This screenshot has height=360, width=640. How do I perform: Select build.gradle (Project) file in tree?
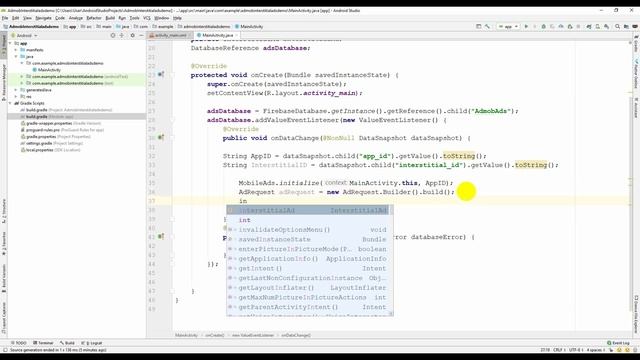pyautogui.click(x=66, y=110)
